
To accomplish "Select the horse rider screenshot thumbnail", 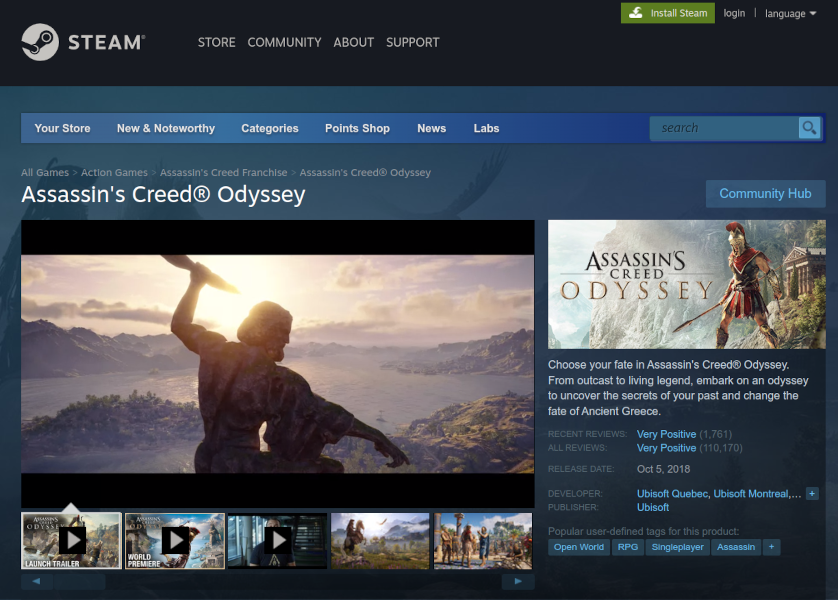I will [380, 541].
